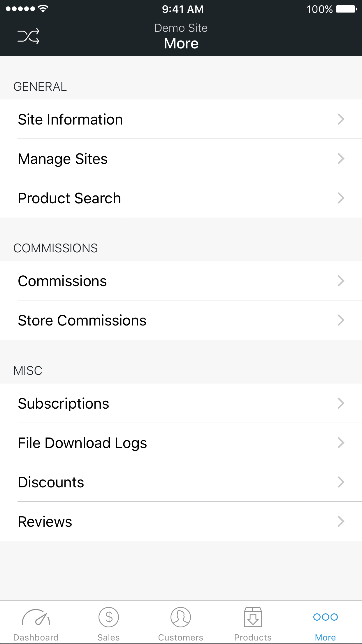Image resolution: width=362 pixels, height=644 pixels.
Task: Go to Subscriptions
Action: pos(64,404)
